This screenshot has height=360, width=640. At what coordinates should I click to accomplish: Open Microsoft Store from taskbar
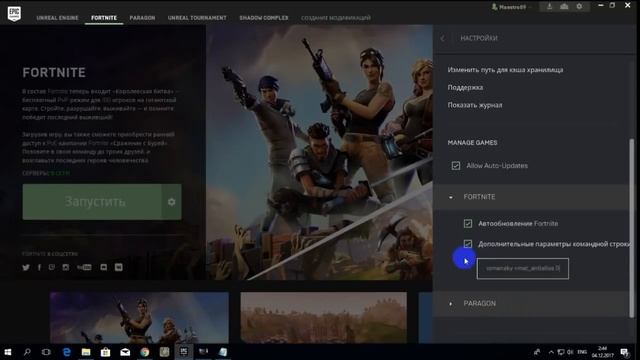(105, 352)
